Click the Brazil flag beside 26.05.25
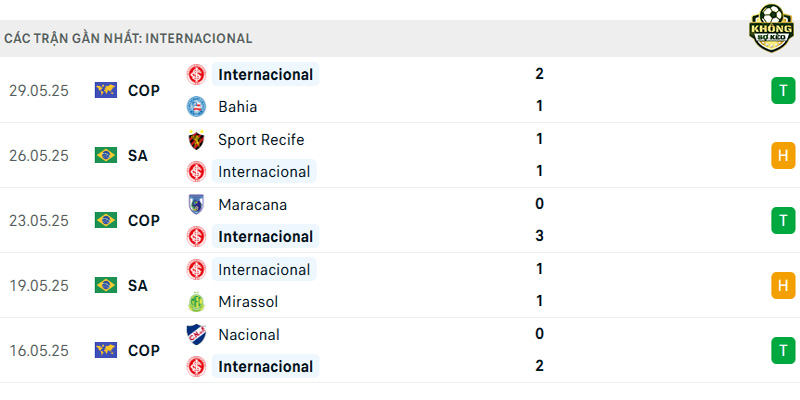The height and width of the screenshot is (400, 800). pyautogui.click(x=106, y=155)
